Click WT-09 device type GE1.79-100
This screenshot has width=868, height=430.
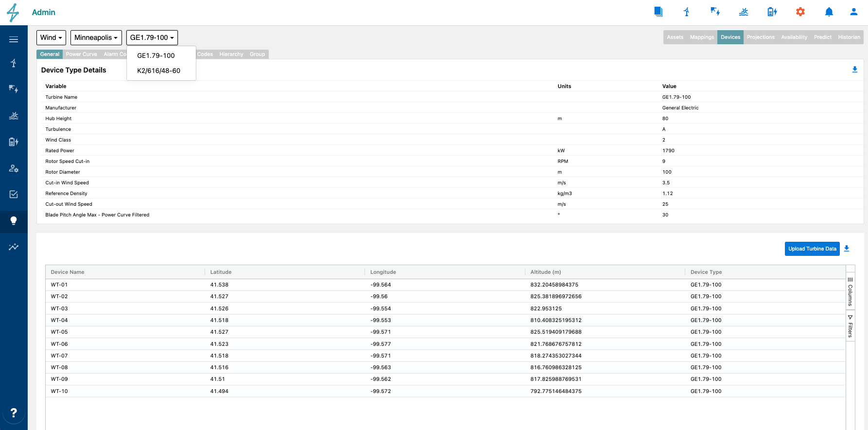(706, 379)
